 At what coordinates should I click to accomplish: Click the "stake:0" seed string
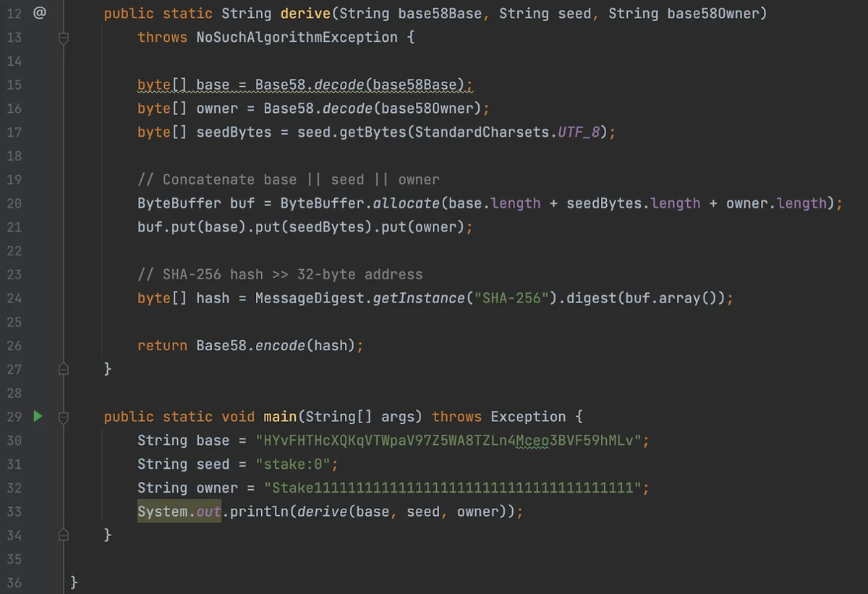tap(297, 464)
